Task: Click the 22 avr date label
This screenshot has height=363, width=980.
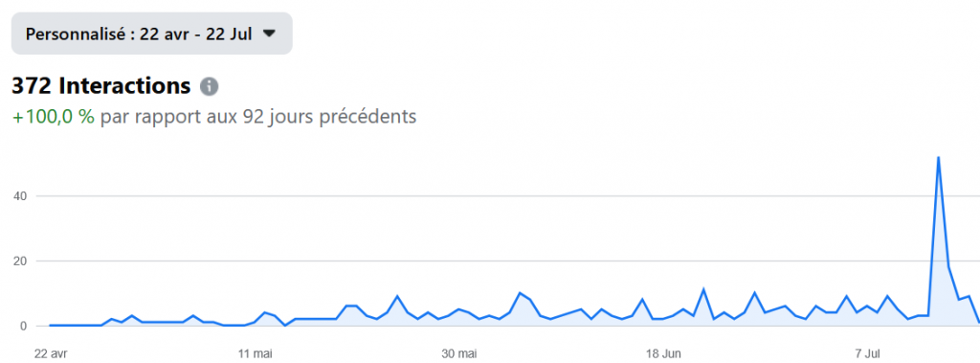Action: [51, 354]
